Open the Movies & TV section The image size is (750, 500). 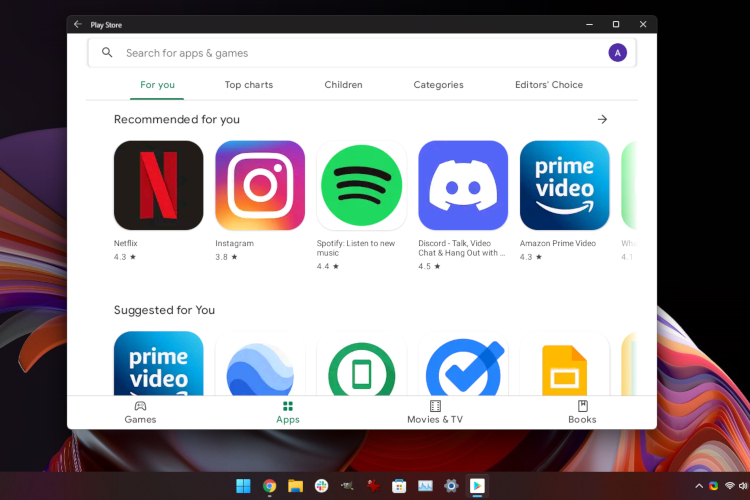pyautogui.click(x=435, y=412)
